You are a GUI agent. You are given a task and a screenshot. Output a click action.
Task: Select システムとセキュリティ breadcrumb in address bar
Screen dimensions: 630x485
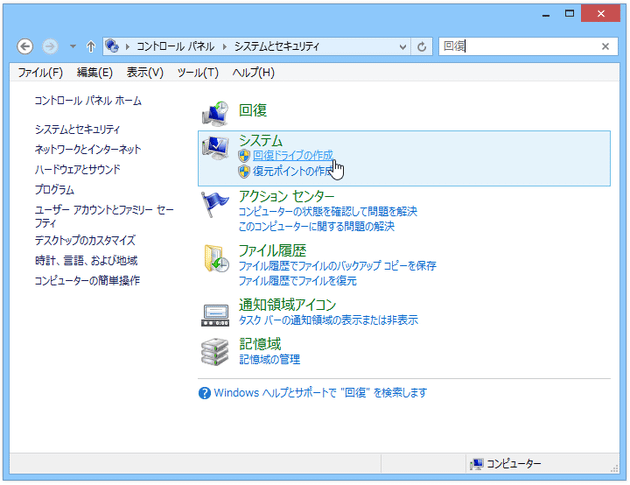pos(276,47)
